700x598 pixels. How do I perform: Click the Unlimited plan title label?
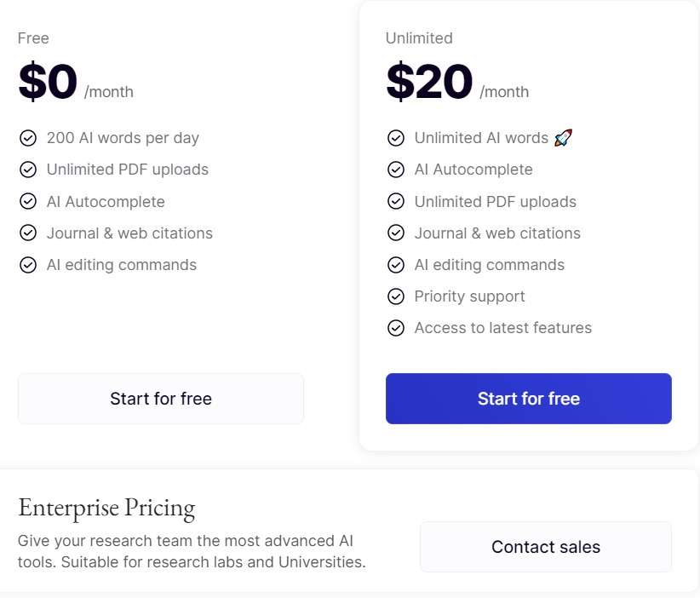(419, 38)
